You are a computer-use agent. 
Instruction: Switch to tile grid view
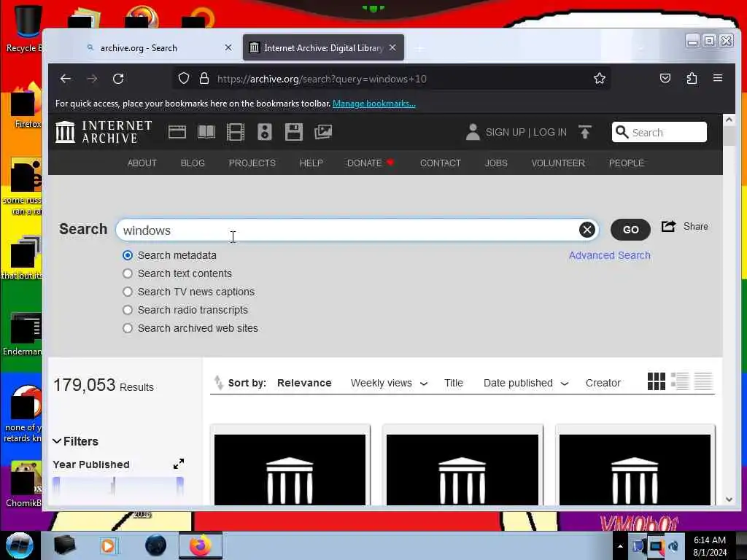[656, 381]
